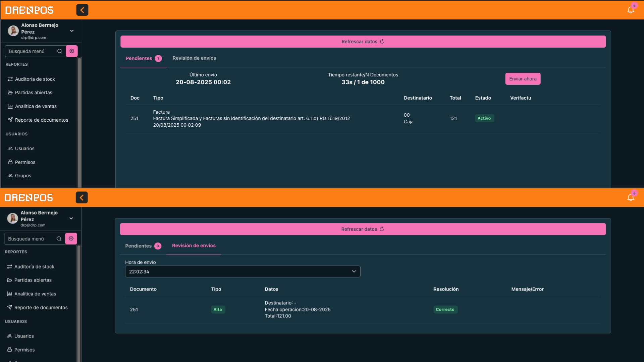Click search magnifier in top Busqueda menú
Viewport: 644px width, 362px height.
(x=60, y=51)
